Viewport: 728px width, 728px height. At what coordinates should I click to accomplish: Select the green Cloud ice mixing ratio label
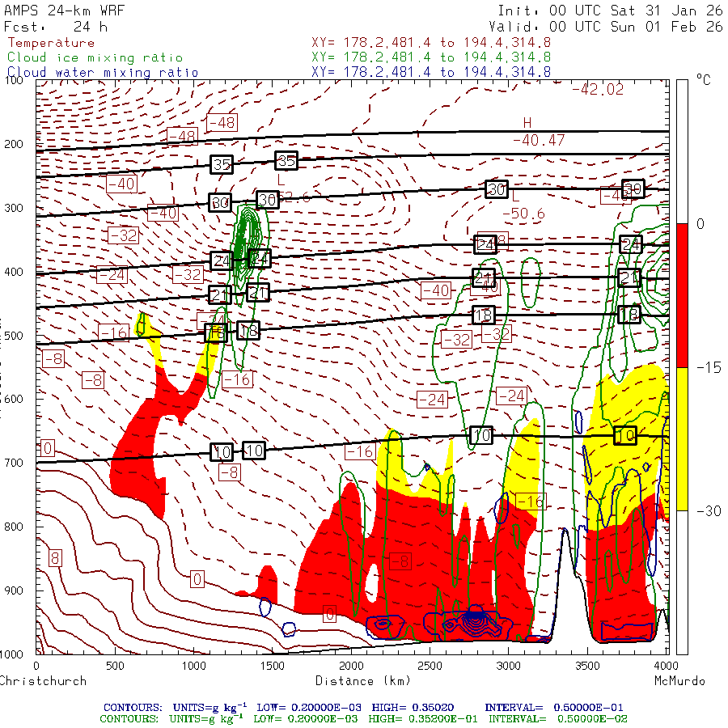coord(95,57)
